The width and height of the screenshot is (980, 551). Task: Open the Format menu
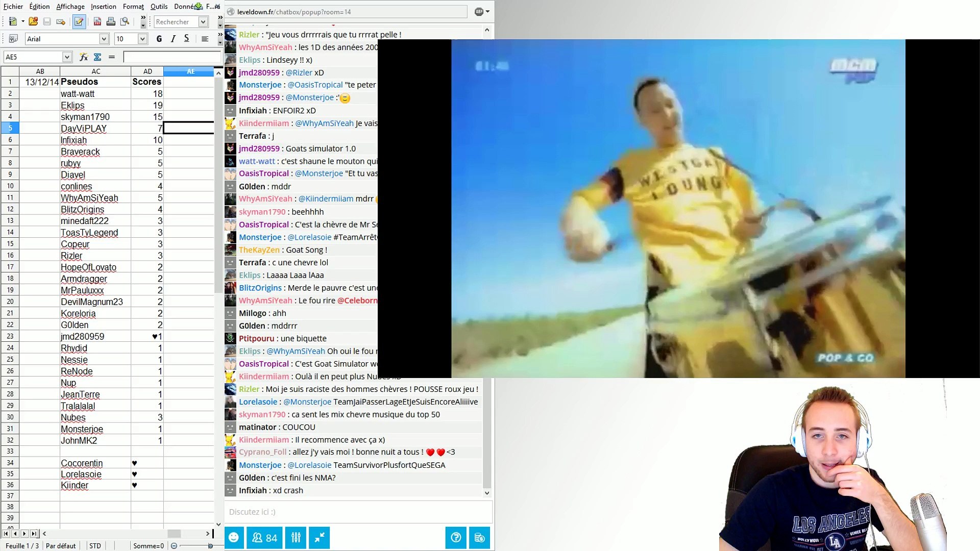[133, 7]
